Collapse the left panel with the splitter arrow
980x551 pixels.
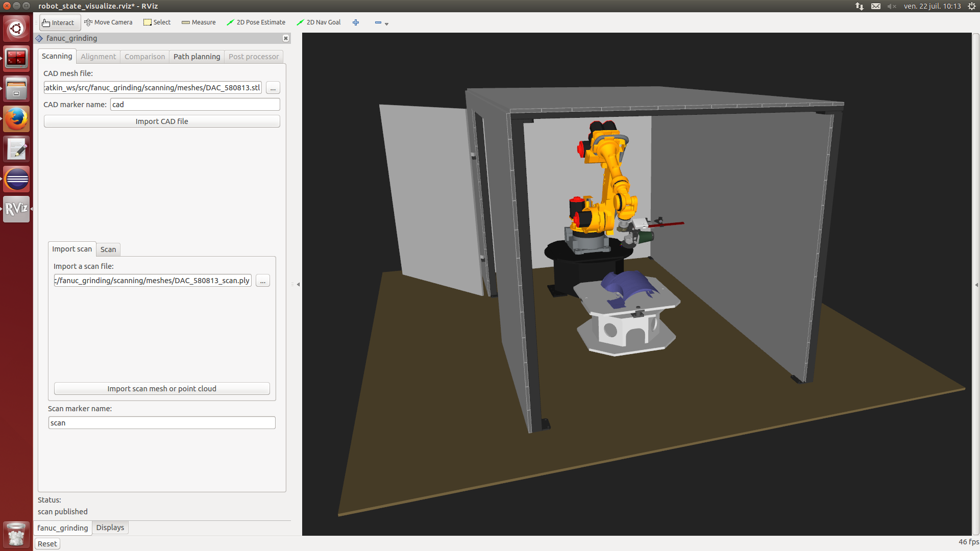[x=298, y=285]
